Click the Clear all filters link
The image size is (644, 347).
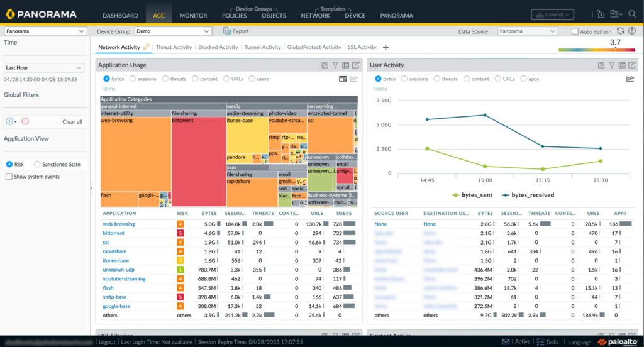(x=72, y=122)
